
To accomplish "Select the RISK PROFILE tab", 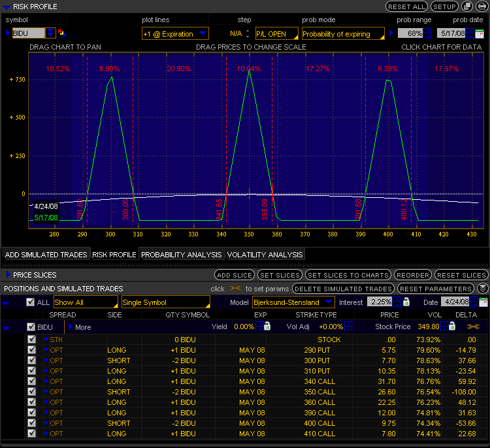I will click(114, 255).
